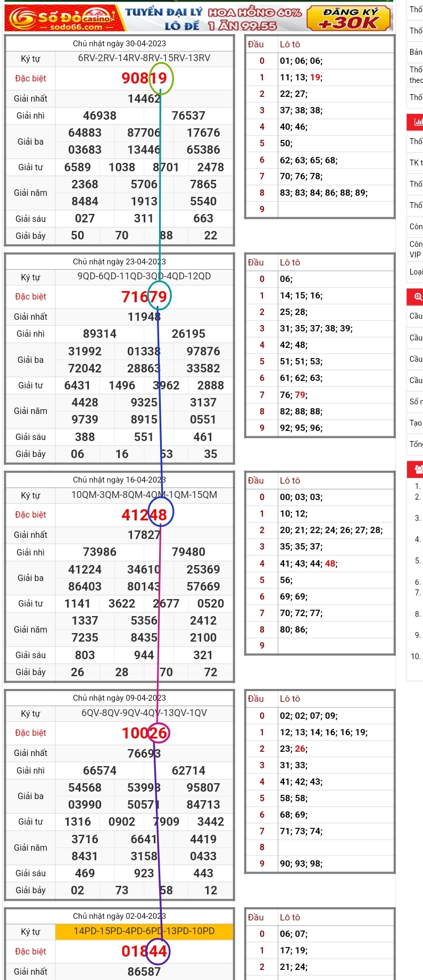The width and height of the screenshot is (423, 980).
Task: Click lô tô row '12; 13; 14; 16; 16; 19;'
Action: (324, 732)
